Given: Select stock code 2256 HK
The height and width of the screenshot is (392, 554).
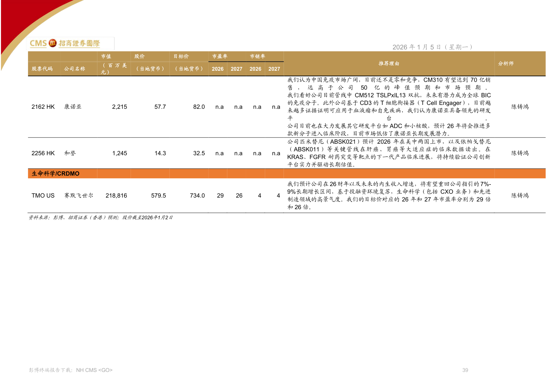Looking at the screenshot, I should coord(43,153).
